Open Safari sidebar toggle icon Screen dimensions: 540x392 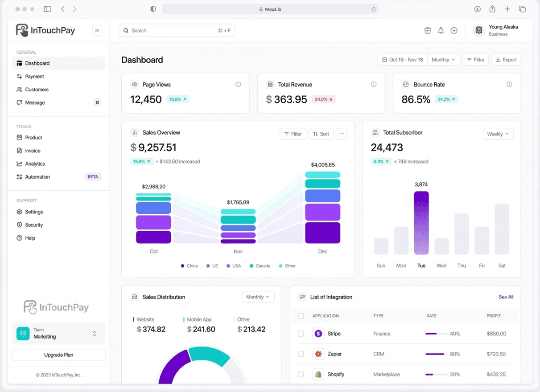47,9
